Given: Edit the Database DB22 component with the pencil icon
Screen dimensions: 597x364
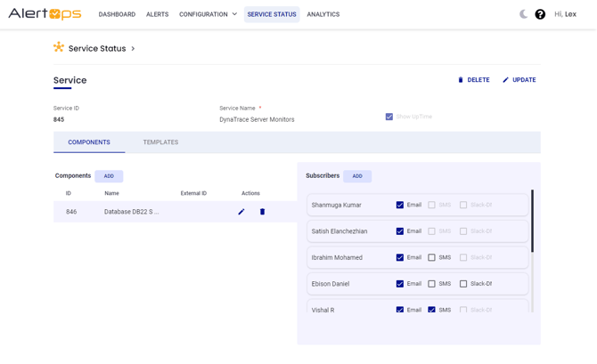Looking at the screenshot, I should (241, 212).
